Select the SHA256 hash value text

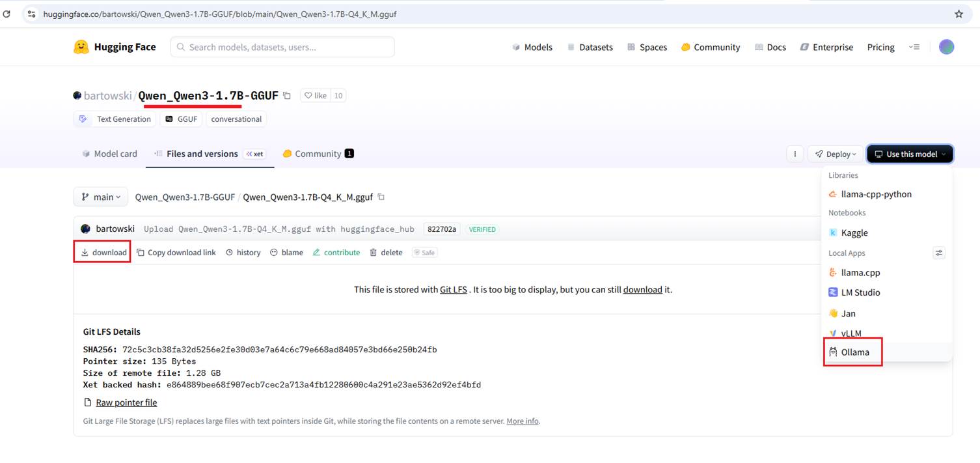click(x=280, y=350)
